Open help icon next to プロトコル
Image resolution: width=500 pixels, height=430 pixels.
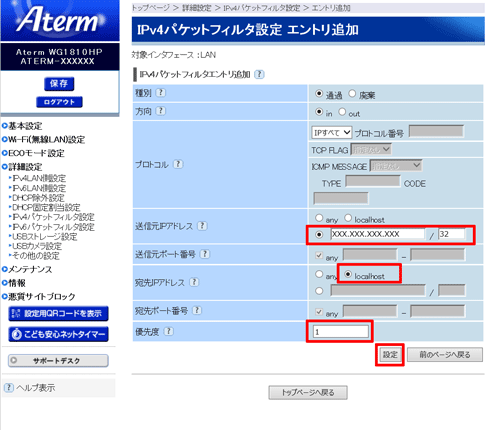178,164
